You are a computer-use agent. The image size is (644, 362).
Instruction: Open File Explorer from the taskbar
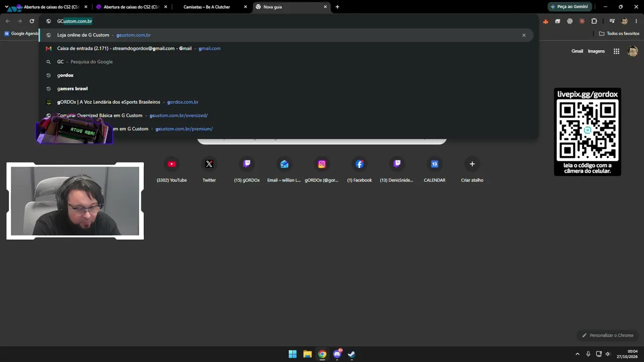[307, 354]
